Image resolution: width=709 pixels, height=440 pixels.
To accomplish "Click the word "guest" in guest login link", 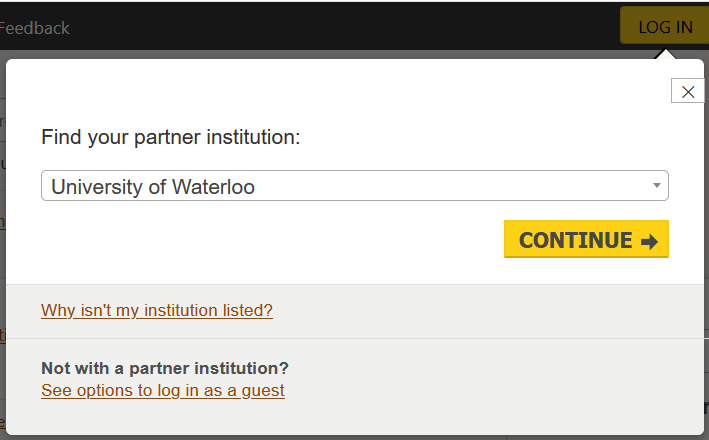I will [x=262, y=391].
